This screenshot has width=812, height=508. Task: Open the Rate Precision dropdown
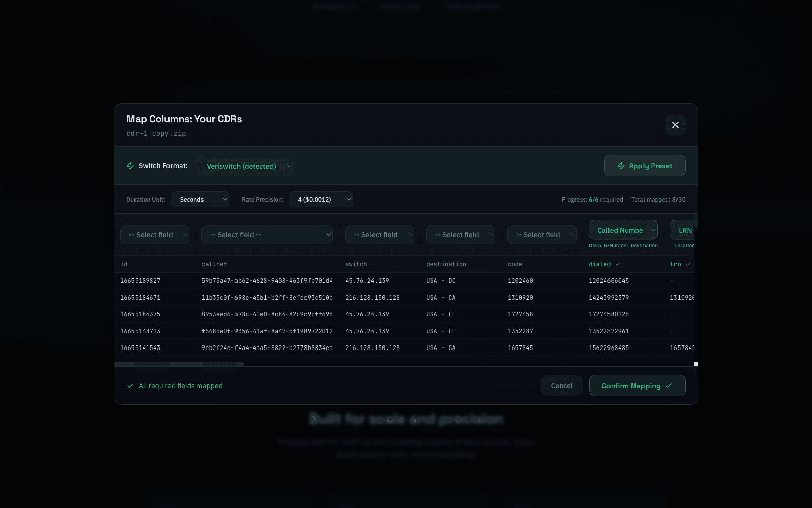[321, 200]
